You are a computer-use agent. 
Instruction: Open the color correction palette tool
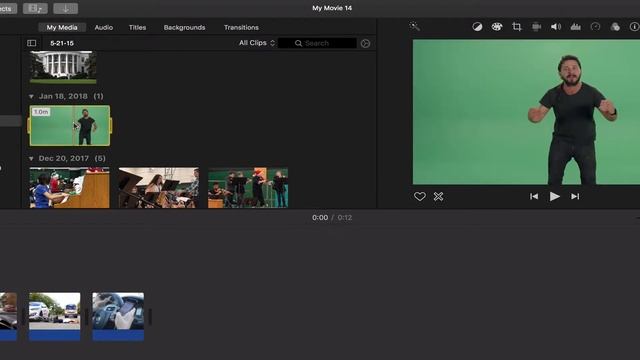(497, 27)
